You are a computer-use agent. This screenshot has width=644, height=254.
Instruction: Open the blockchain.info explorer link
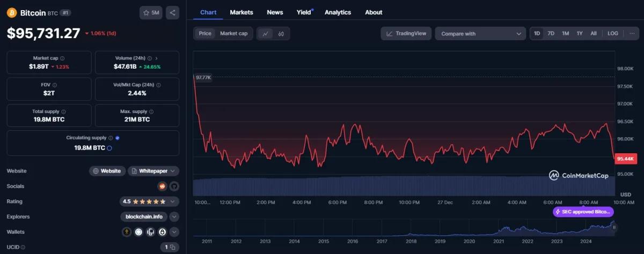(x=144, y=216)
